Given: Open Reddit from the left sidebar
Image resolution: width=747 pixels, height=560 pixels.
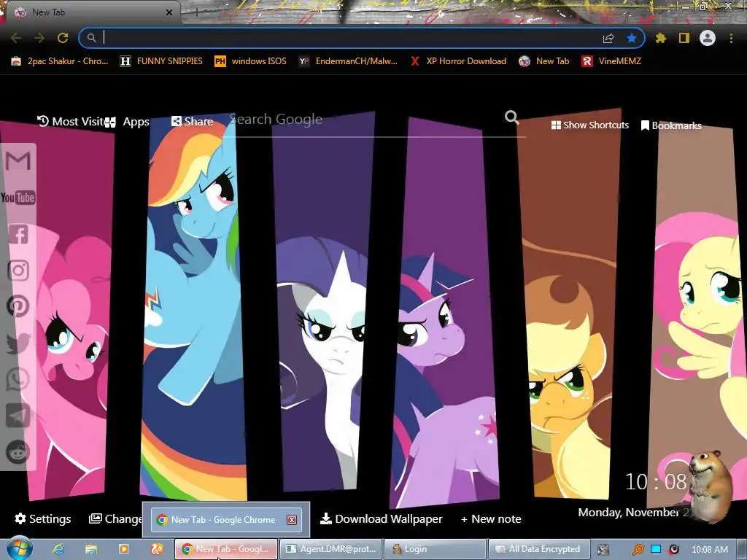Looking at the screenshot, I should (x=18, y=452).
